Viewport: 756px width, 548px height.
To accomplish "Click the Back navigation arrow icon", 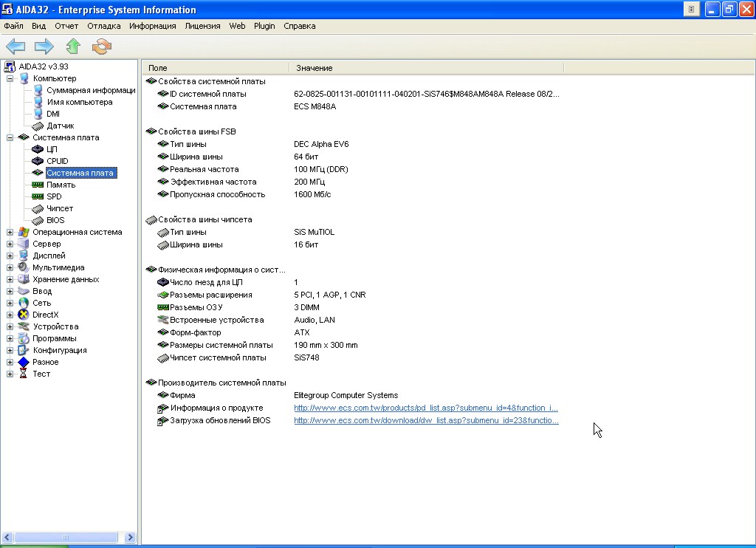I will tap(16, 47).
